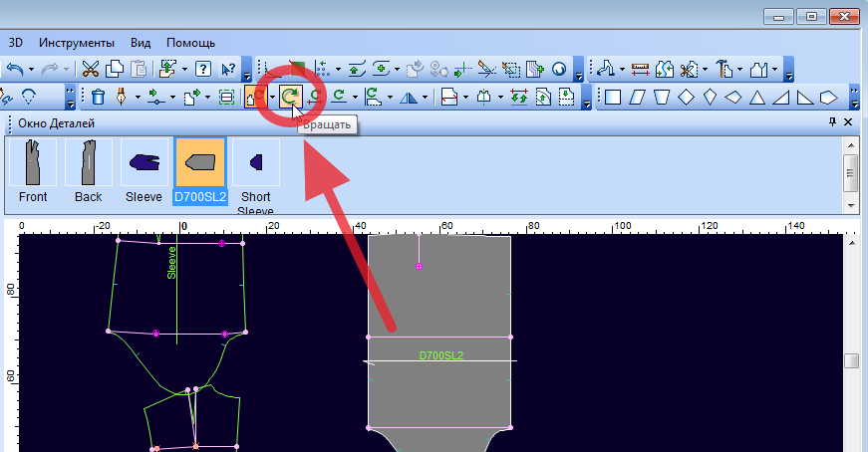Open the Вид menu
The height and width of the screenshot is (452, 868).
tap(141, 43)
